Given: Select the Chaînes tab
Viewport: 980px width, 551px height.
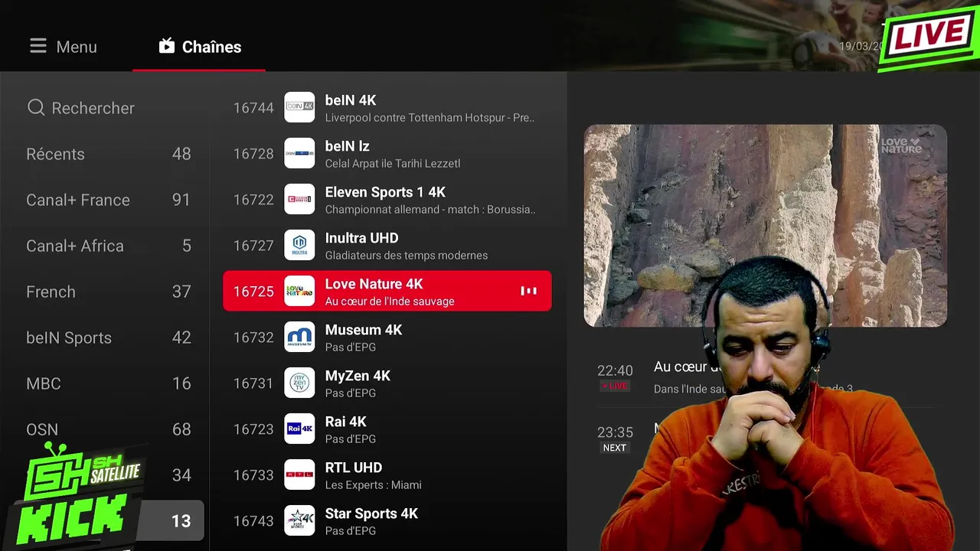Looking at the screenshot, I should (x=199, y=47).
